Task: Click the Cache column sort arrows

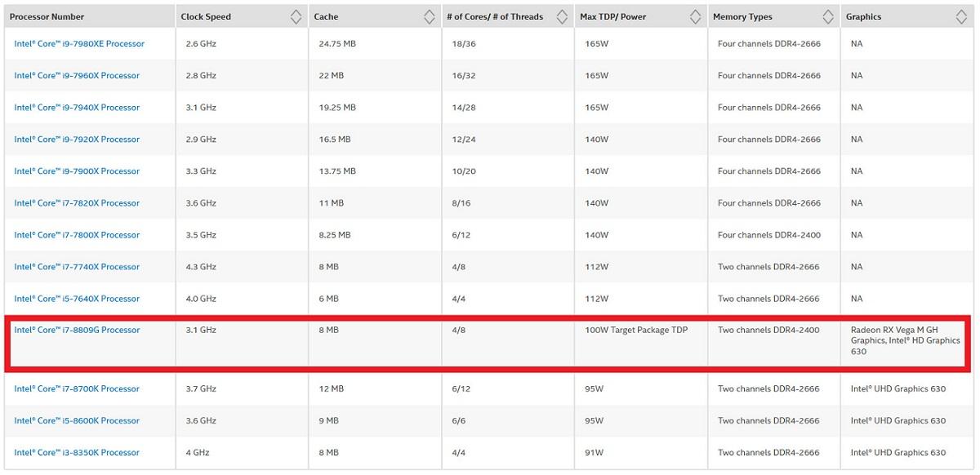Action: coord(429,16)
